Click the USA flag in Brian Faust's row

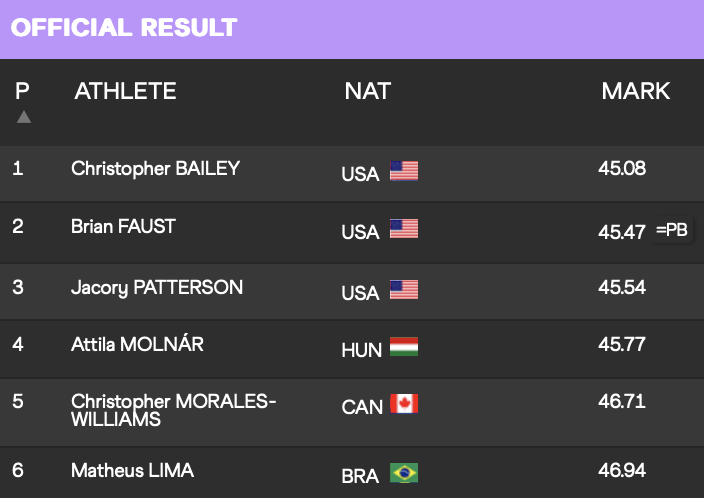coord(404,229)
